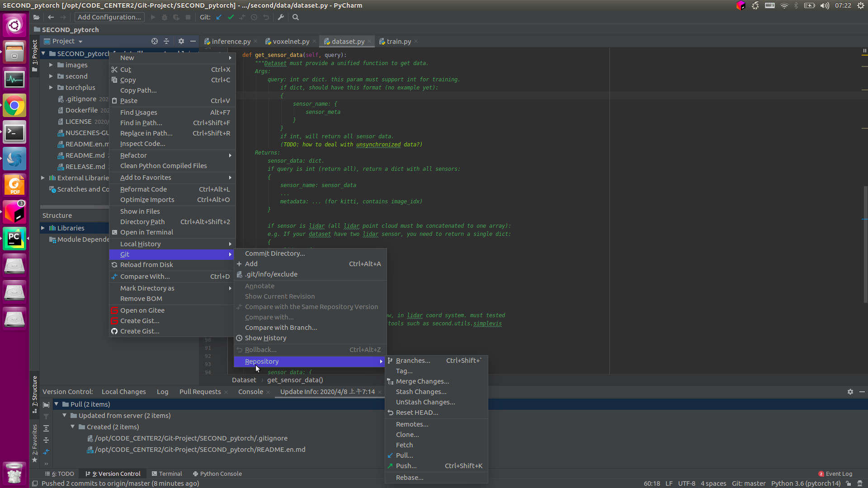This screenshot has width=868, height=488.
Task: Select Push... in Repository submenu
Action: coord(436,466)
